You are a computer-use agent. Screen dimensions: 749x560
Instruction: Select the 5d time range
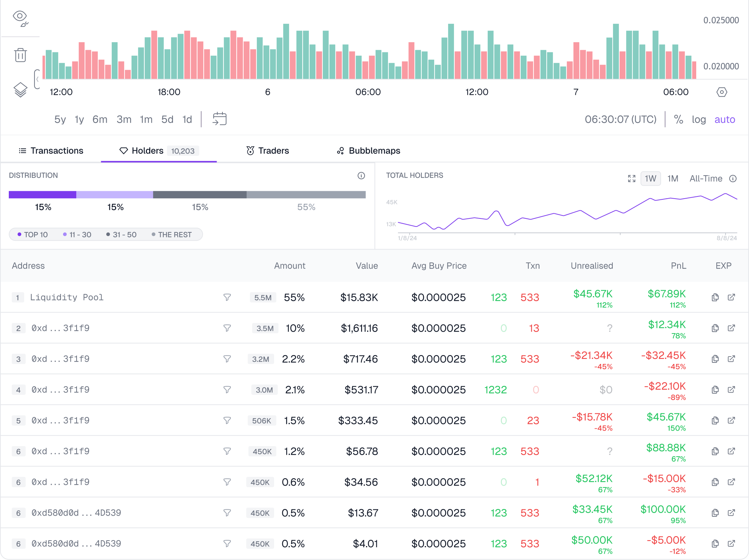(x=167, y=119)
